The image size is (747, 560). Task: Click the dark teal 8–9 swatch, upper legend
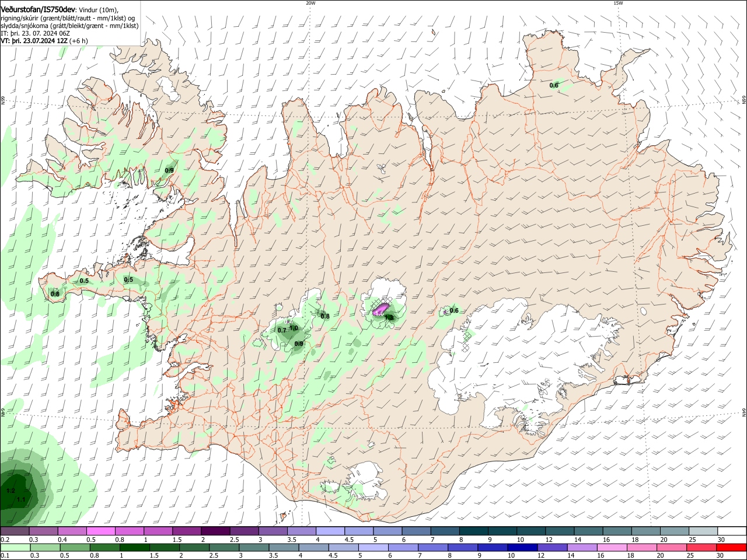point(474,531)
